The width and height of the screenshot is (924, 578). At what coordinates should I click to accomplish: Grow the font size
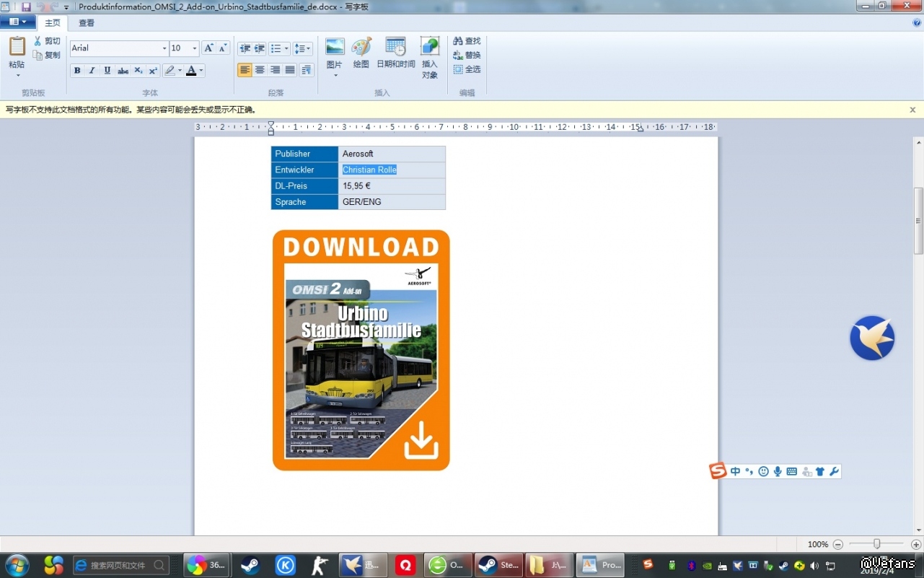[208, 48]
